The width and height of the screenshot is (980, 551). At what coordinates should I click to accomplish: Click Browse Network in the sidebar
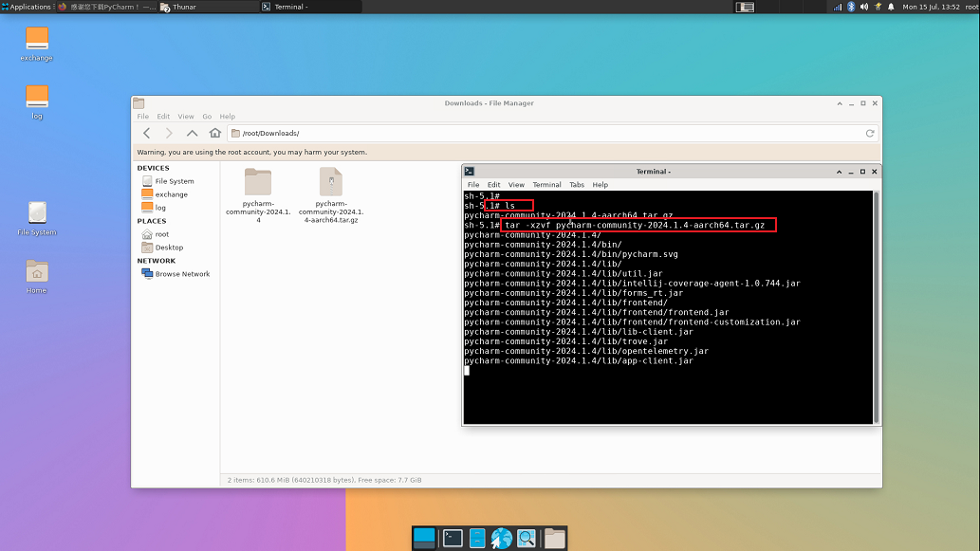(x=181, y=274)
